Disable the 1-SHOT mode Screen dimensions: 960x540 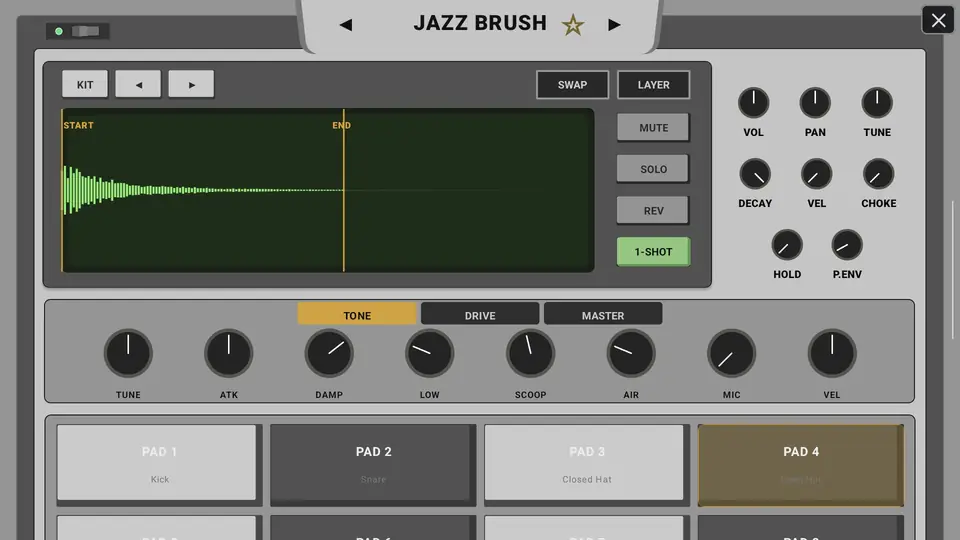pos(653,252)
